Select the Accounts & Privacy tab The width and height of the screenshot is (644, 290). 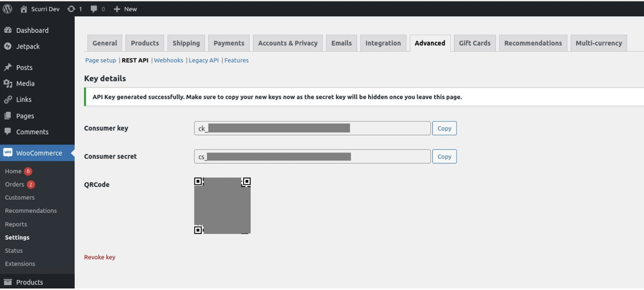coord(288,43)
